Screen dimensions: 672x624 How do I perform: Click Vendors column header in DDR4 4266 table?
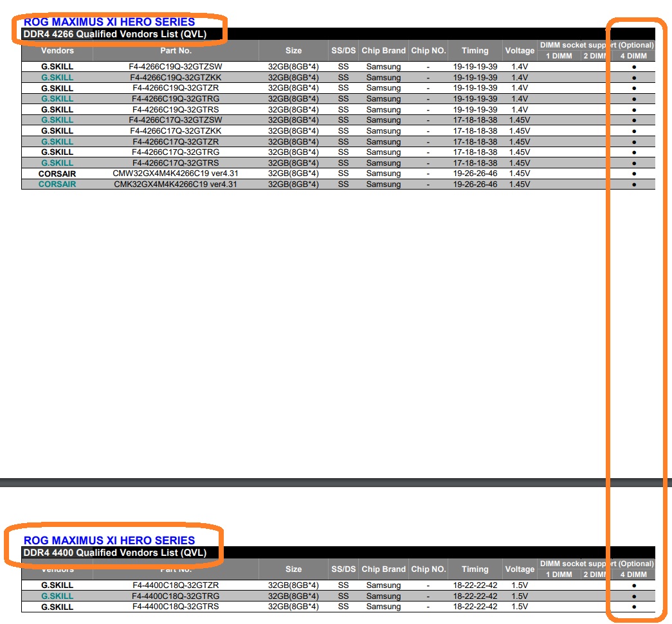pyautogui.click(x=57, y=51)
